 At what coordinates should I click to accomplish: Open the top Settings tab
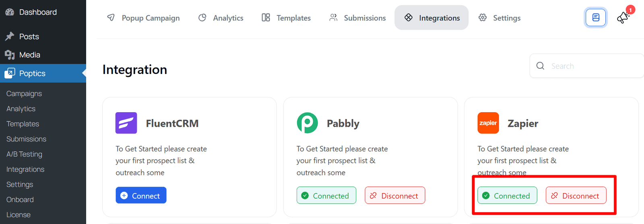pos(500,18)
